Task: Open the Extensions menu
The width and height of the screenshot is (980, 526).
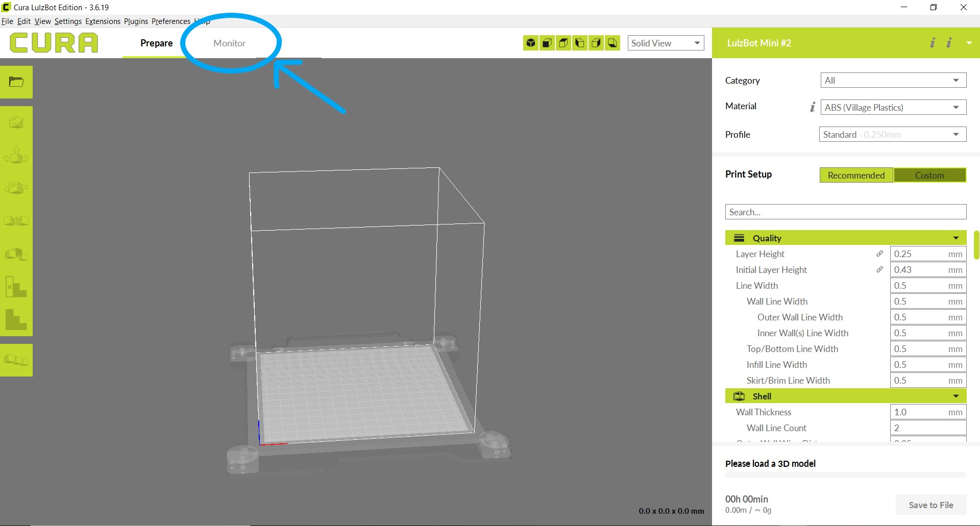Action: point(103,21)
